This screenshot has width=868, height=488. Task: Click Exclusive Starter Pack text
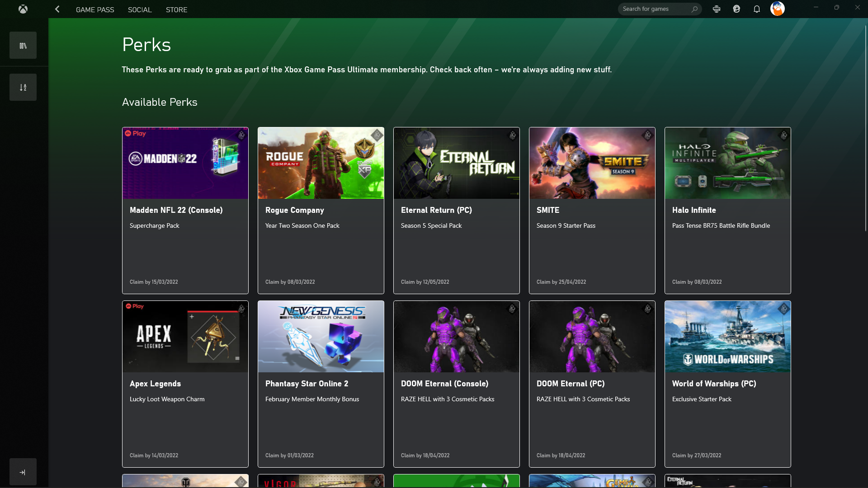tap(702, 399)
